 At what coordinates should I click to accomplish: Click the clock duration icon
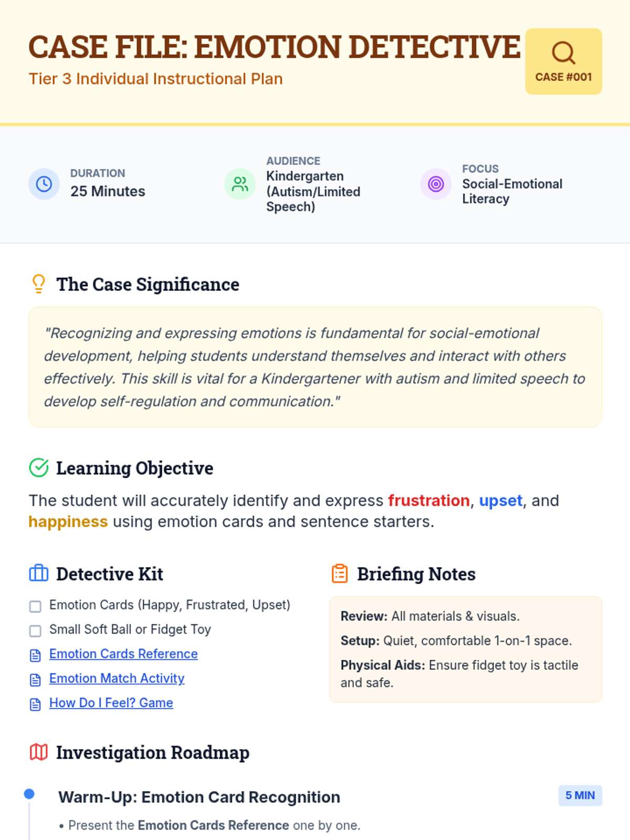click(44, 184)
